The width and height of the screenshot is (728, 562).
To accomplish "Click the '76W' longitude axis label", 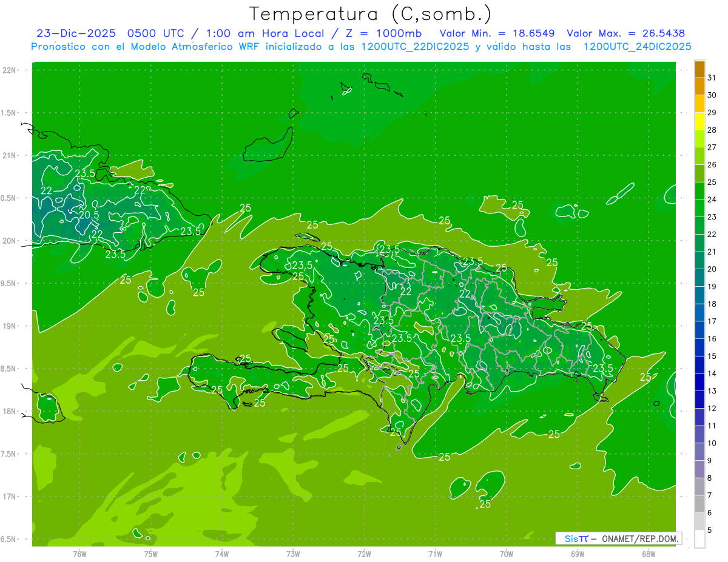I will click(79, 554).
